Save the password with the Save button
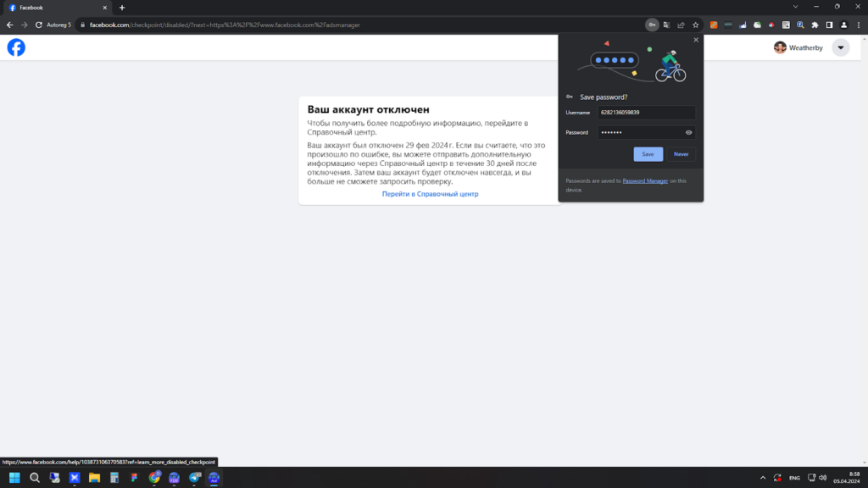 648,154
